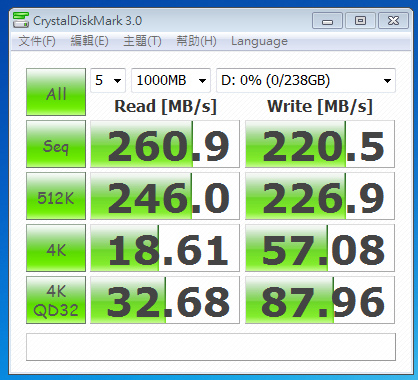This screenshot has height=380, width=418.
Task: Open the 編輯(E) menu
Action: point(90,41)
